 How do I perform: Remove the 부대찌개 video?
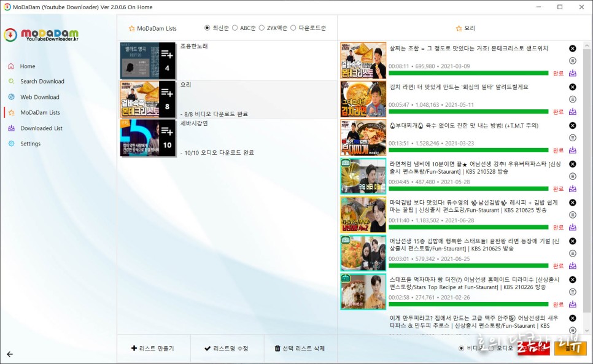pos(573,125)
